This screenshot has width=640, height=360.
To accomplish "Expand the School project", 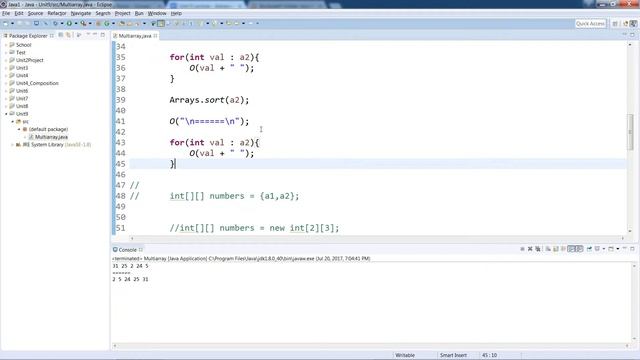I will pyautogui.click(x=6, y=45).
